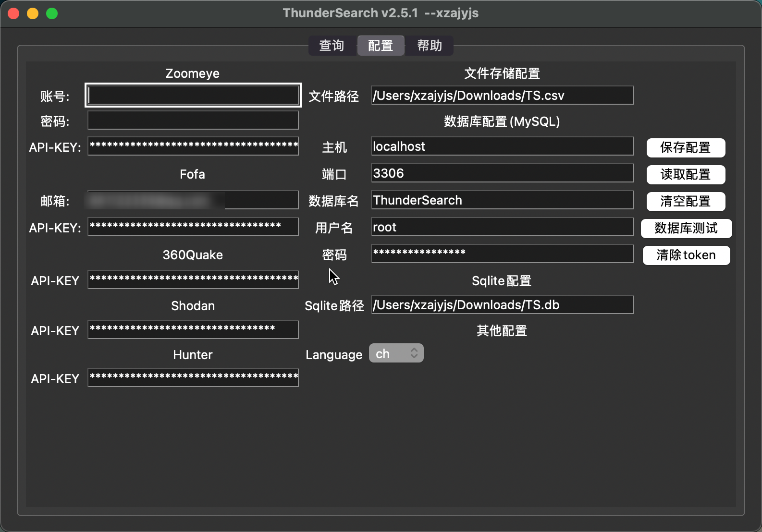Click the Language label

[334, 355]
